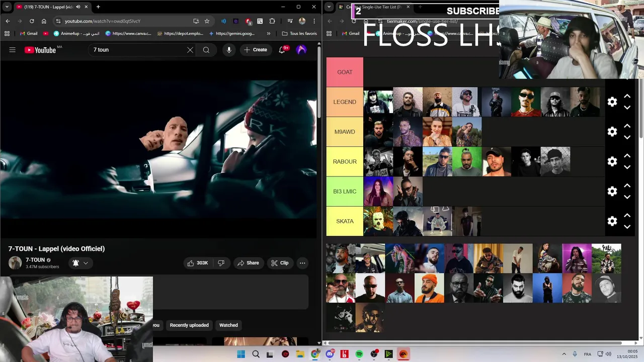
Task: Open settings gear for the BI3 LMIC row
Action: (612, 192)
